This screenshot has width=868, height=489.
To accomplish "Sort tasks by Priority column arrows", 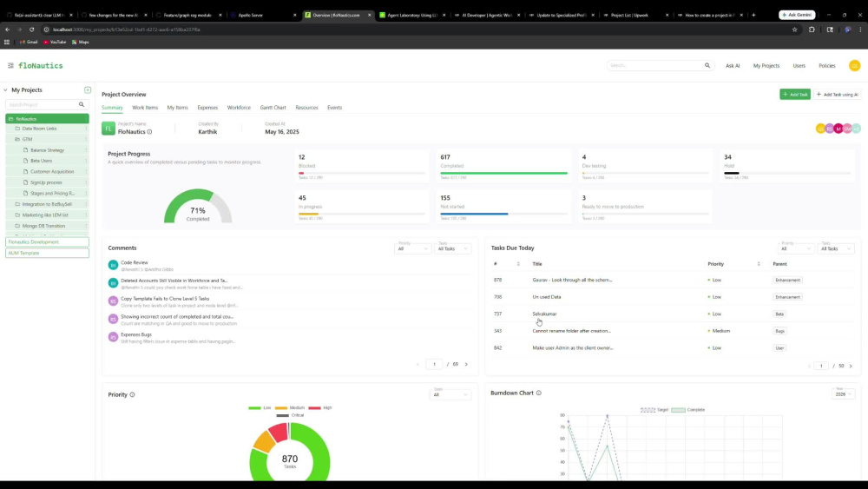I will point(759,264).
